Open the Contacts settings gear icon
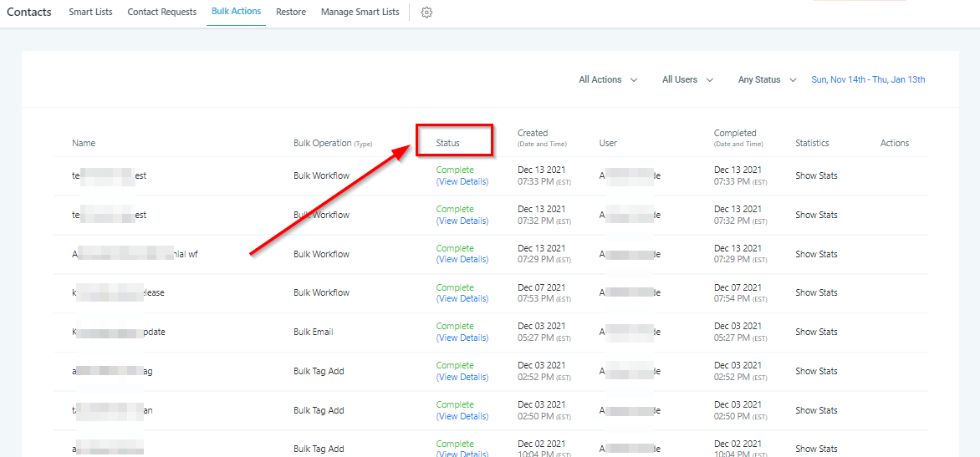 (426, 13)
